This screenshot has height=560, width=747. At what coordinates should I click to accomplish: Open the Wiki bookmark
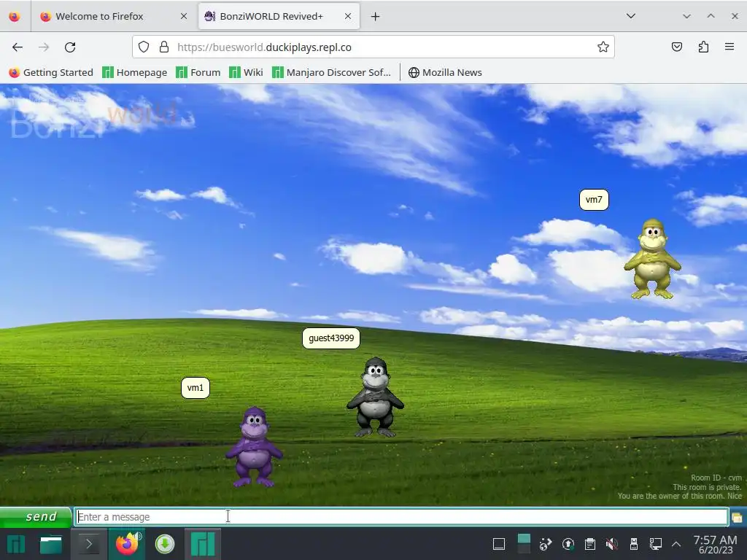[246, 72]
